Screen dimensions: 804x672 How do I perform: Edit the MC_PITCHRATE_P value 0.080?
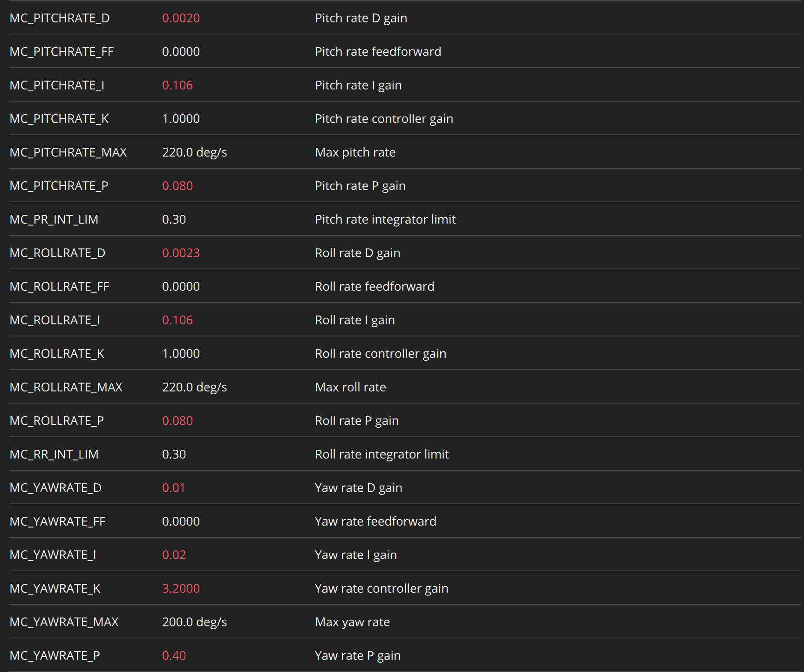click(x=177, y=186)
